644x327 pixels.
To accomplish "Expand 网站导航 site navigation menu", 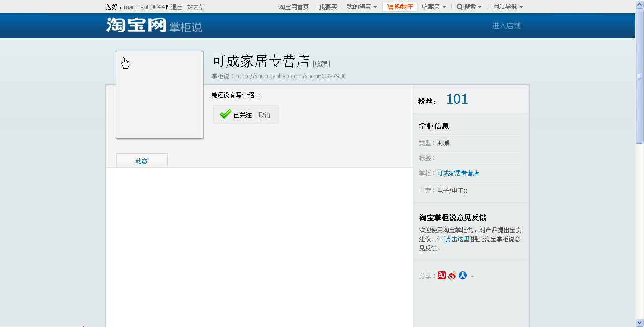I will tap(508, 7).
